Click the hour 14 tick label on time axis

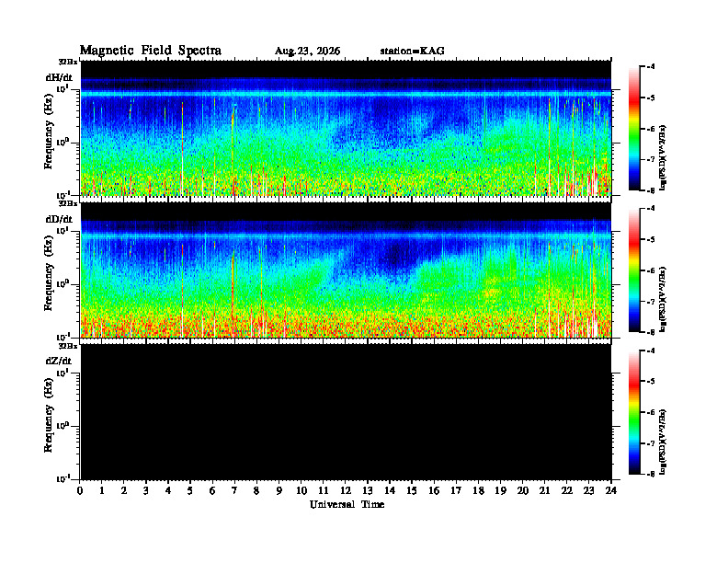tap(390, 491)
